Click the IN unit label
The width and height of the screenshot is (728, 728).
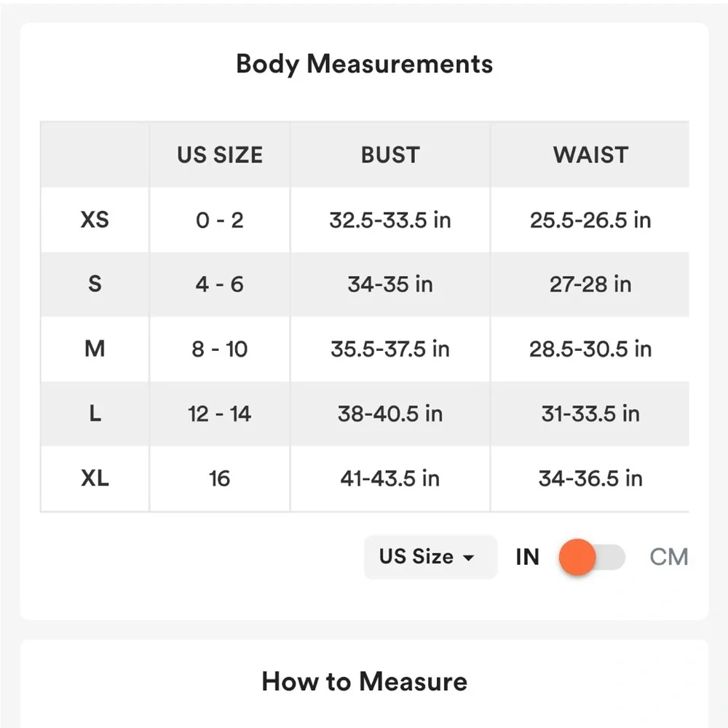[527, 558]
